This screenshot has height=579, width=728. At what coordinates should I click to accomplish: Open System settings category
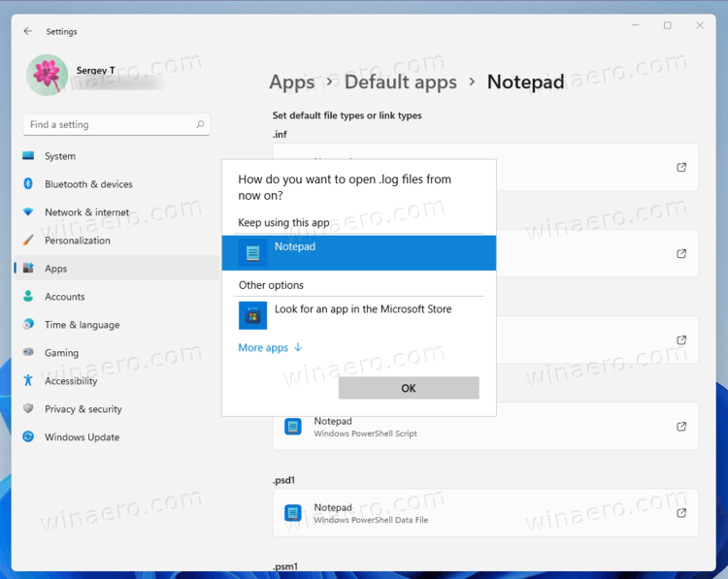pos(116,156)
